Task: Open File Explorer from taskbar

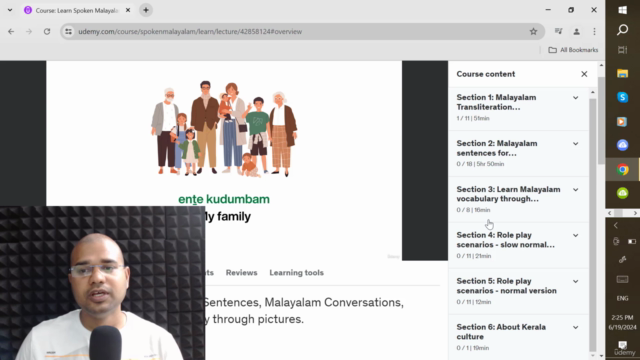Action: coord(622,73)
